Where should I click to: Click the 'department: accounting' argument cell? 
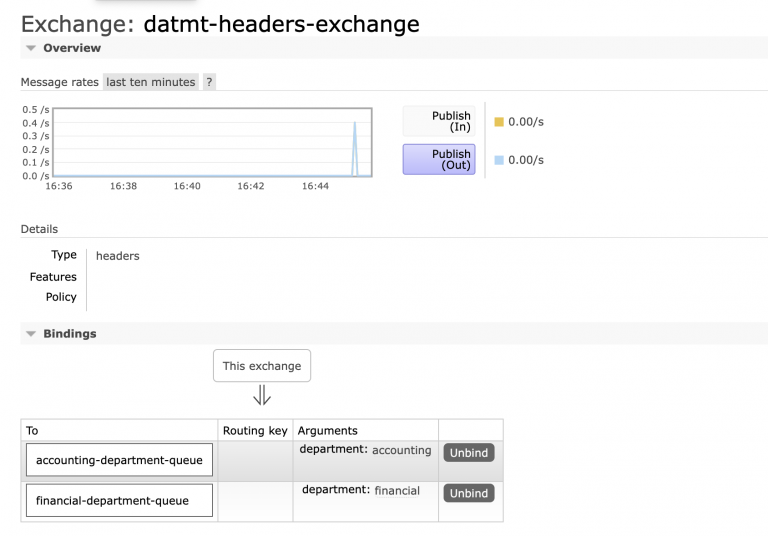click(x=365, y=451)
